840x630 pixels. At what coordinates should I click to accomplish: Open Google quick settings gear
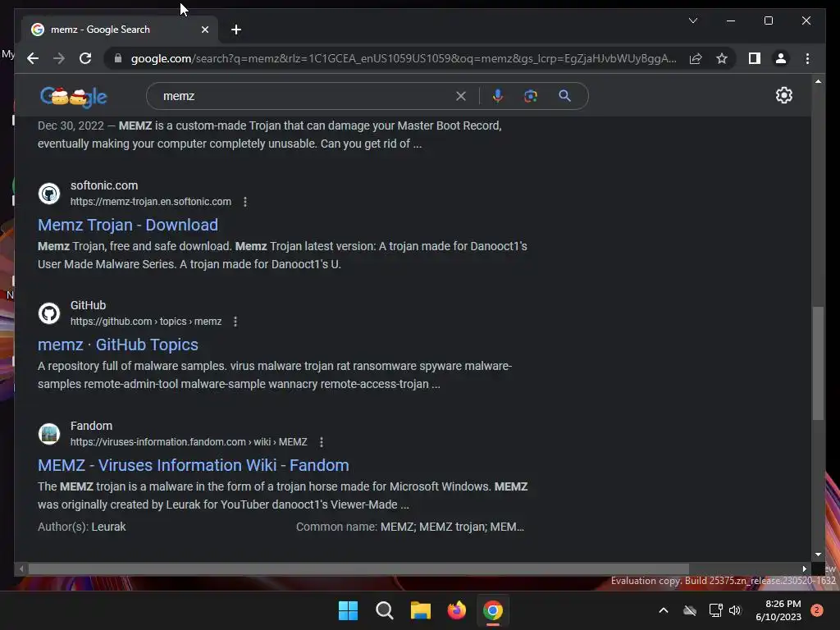783,95
